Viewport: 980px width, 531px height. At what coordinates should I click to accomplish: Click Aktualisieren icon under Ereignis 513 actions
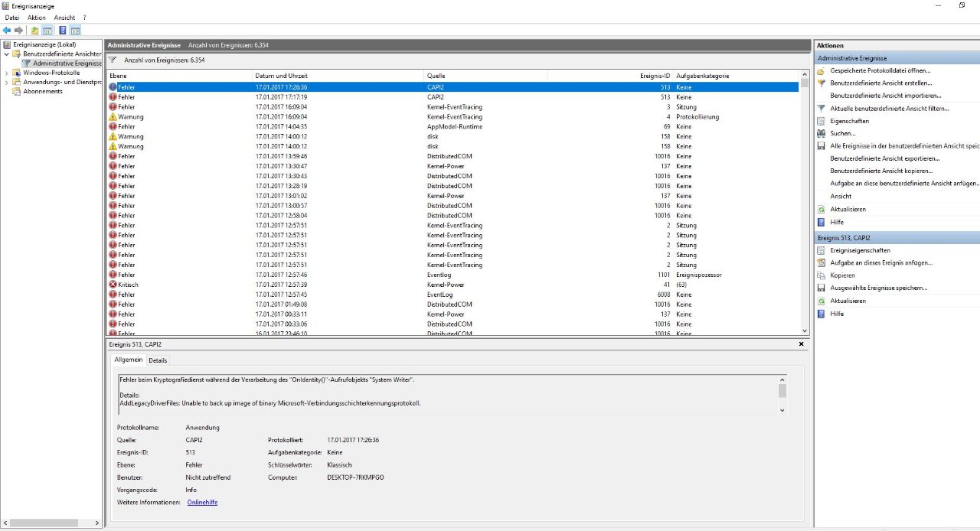point(822,301)
